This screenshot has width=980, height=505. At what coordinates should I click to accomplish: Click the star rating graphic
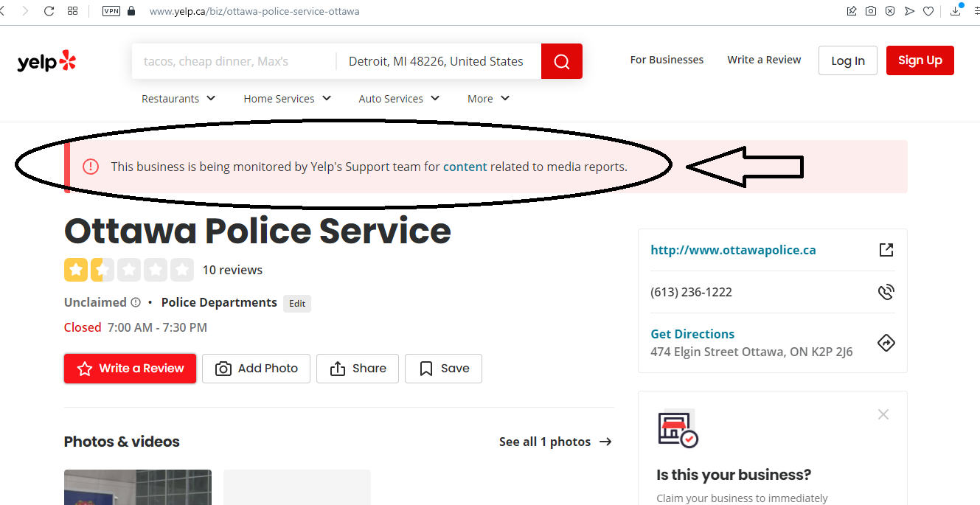click(x=129, y=270)
